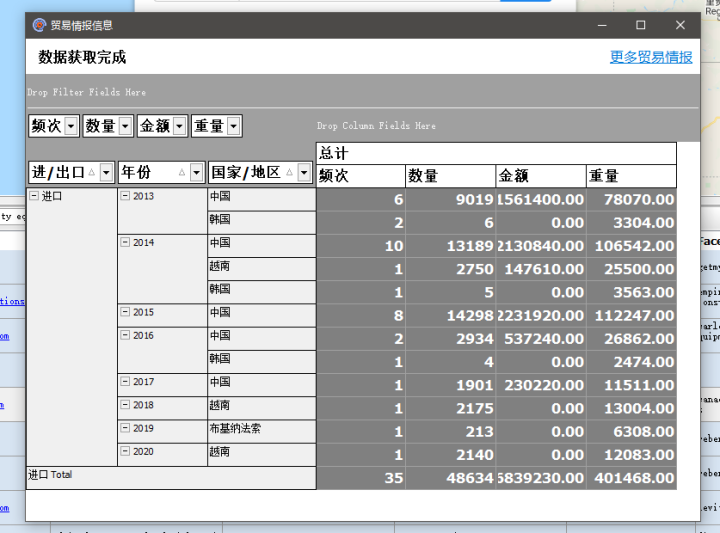Select the quantity cell 1901
Image resolution: width=720 pixels, height=533 pixels.
(450, 385)
